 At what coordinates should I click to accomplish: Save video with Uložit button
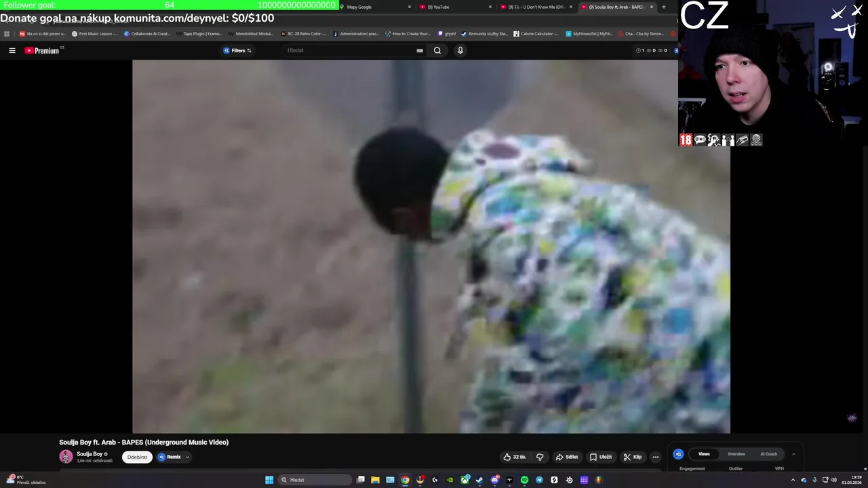[600, 457]
